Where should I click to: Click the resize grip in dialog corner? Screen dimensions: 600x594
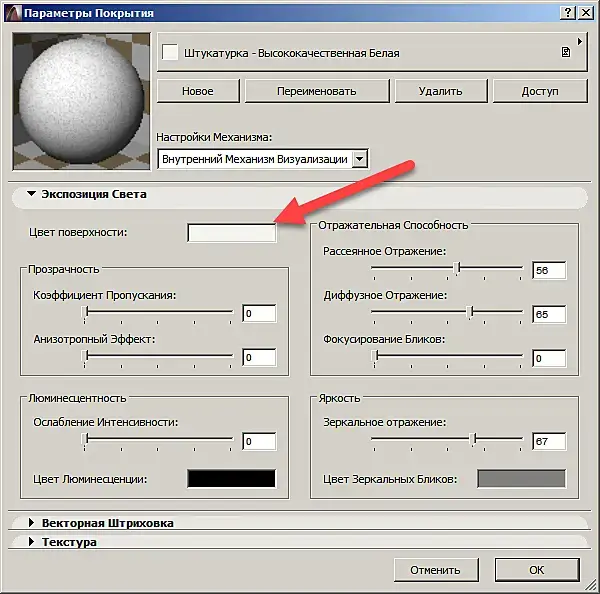coord(591,586)
